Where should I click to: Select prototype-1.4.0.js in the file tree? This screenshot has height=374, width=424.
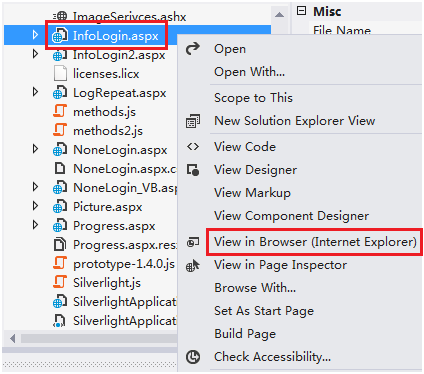pyautogui.click(x=124, y=264)
